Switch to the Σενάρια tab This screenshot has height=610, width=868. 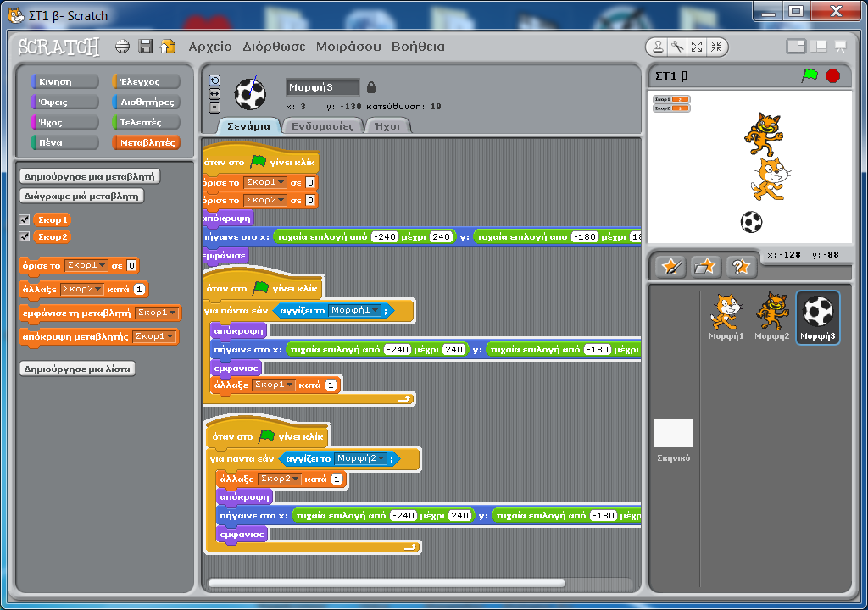[248, 126]
